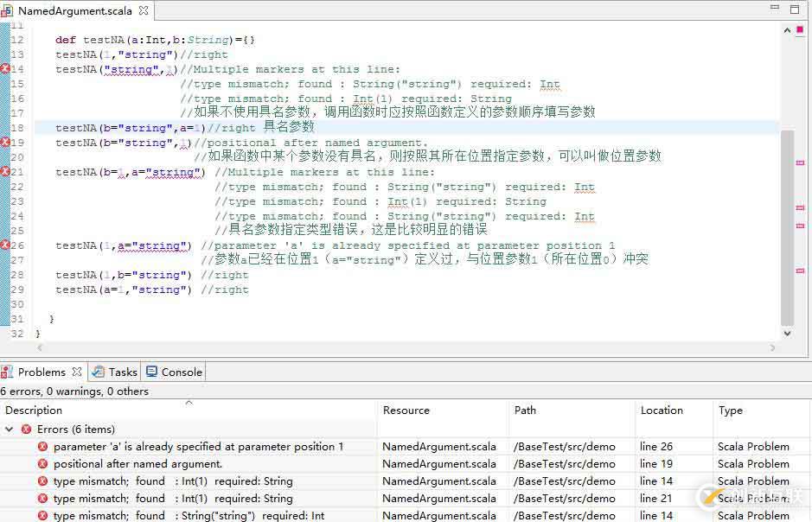This screenshot has width=812, height=522.
Task: Click the error marker on line 19
Action: (x=5, y=143)
